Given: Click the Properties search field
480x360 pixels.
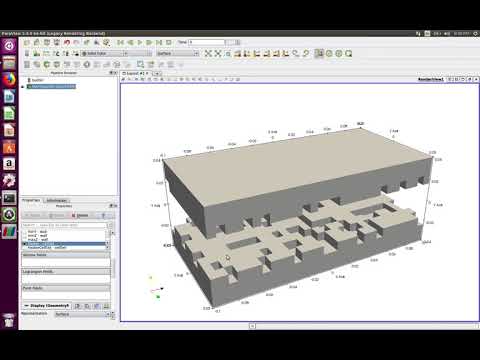Looking at the screenshot, I should [x=64, y=225].
